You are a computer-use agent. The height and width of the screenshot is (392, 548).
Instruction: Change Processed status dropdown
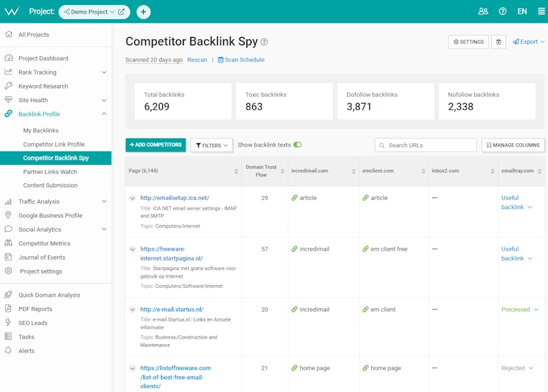520,310
